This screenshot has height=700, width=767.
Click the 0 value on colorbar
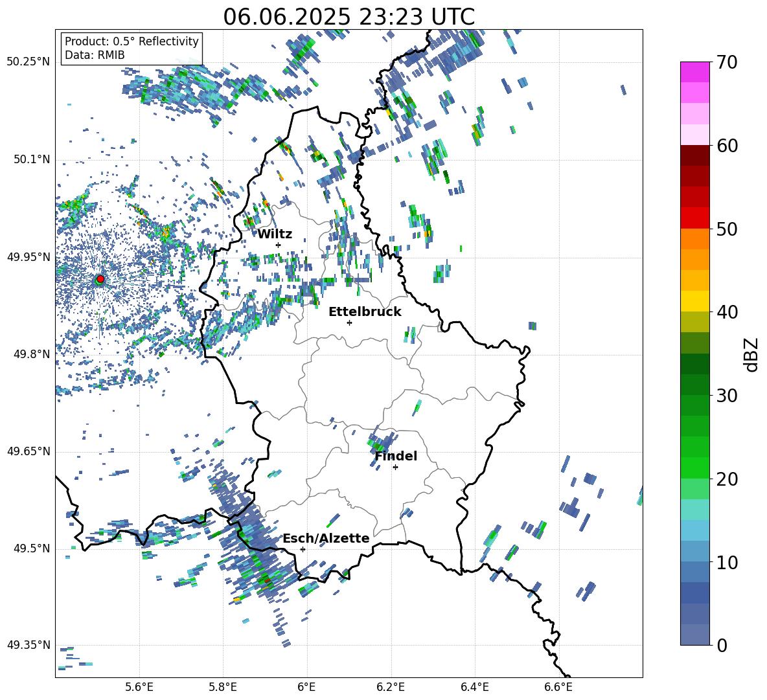(x=722, y=645)
